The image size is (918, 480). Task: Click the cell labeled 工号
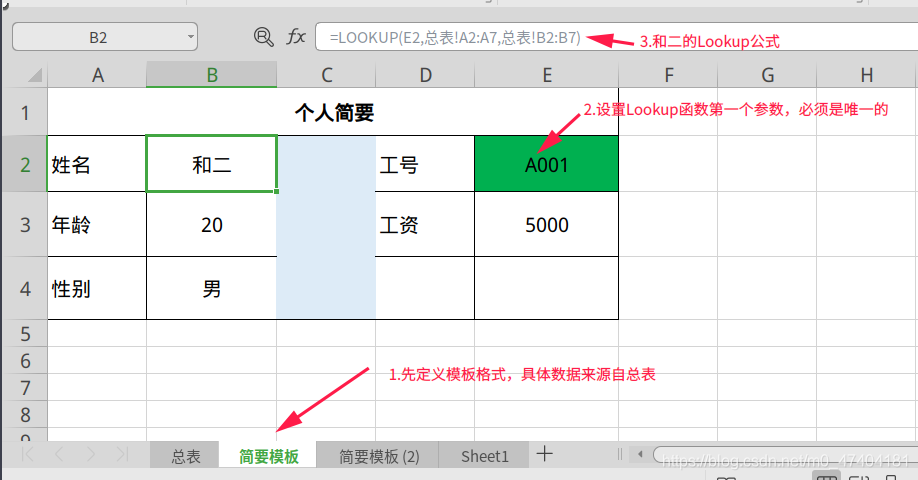pos(425,164)
